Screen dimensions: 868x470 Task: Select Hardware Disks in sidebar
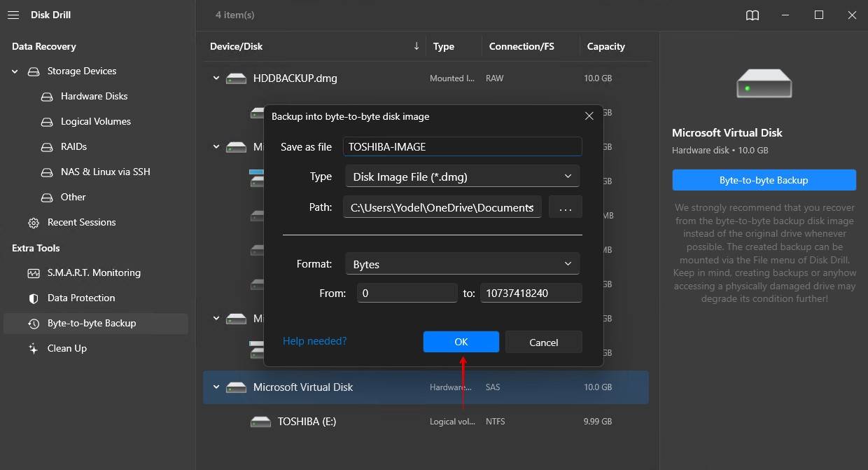click(x=94, y=96)
